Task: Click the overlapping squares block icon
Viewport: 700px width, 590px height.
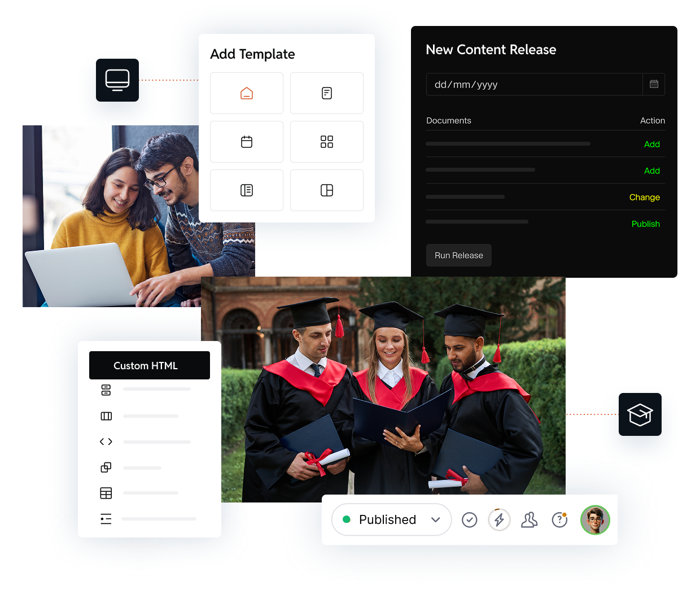Action: tap(106, 467)
